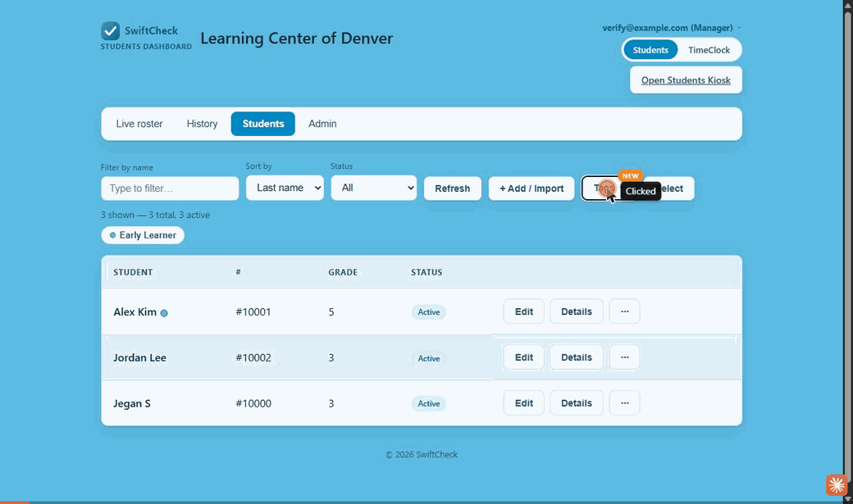Screen dimensions: 853x504
Task: Click the Active badge for Jegan S
Action: [x=429, y=403]
